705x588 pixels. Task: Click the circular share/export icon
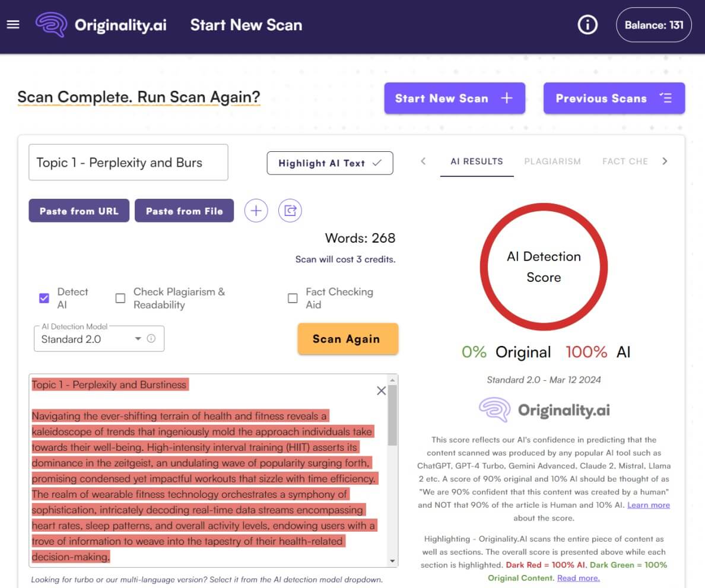(x=290, y=211)
